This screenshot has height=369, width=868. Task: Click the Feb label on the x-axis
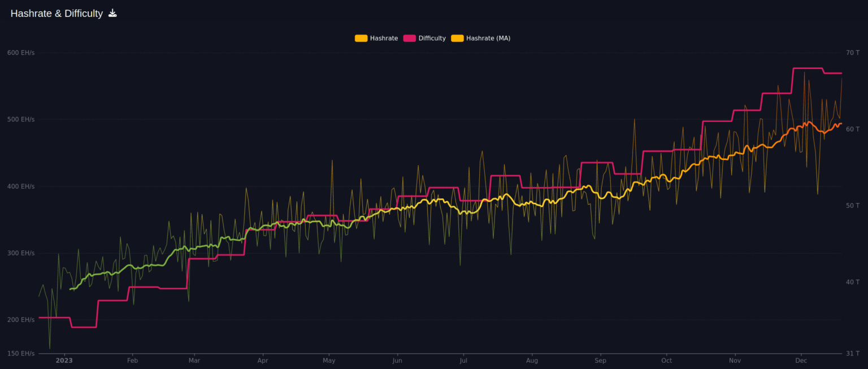click(132, 360)
